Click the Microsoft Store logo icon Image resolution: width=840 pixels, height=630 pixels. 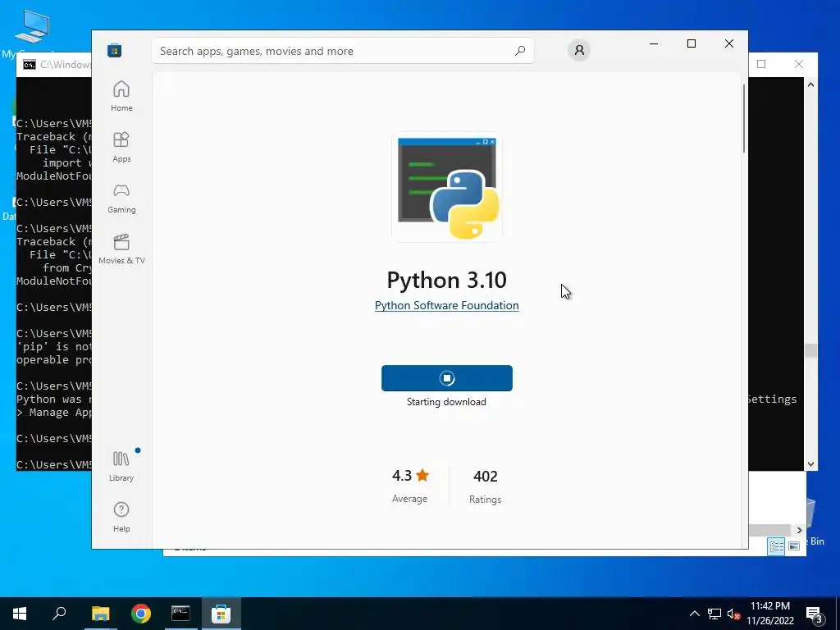pos(115,51)
